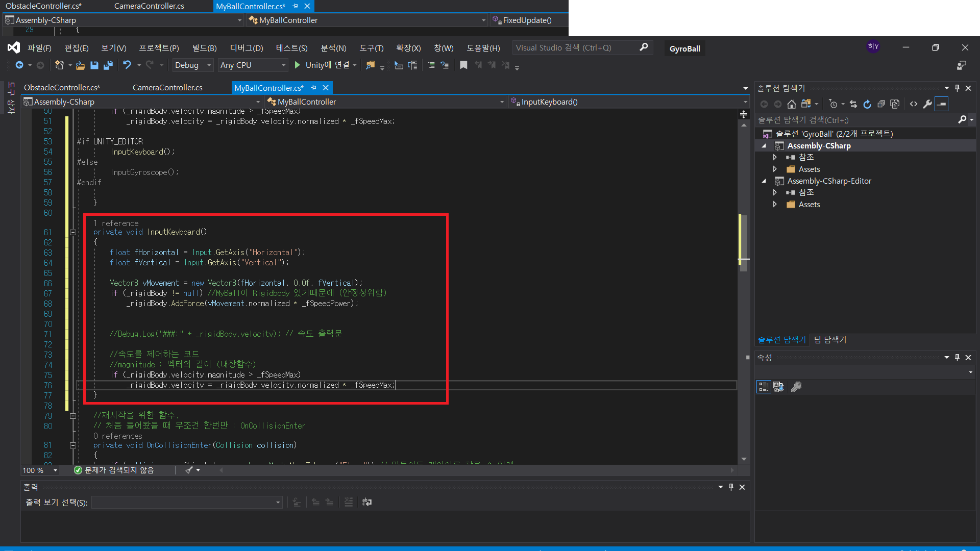Switch to the CameraController.cs tab
Viewport: 980px width, 551px height.
(167, 88)
